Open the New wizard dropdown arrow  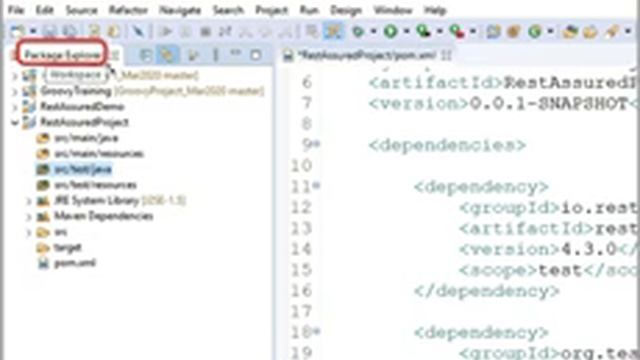tap(33, 31)
